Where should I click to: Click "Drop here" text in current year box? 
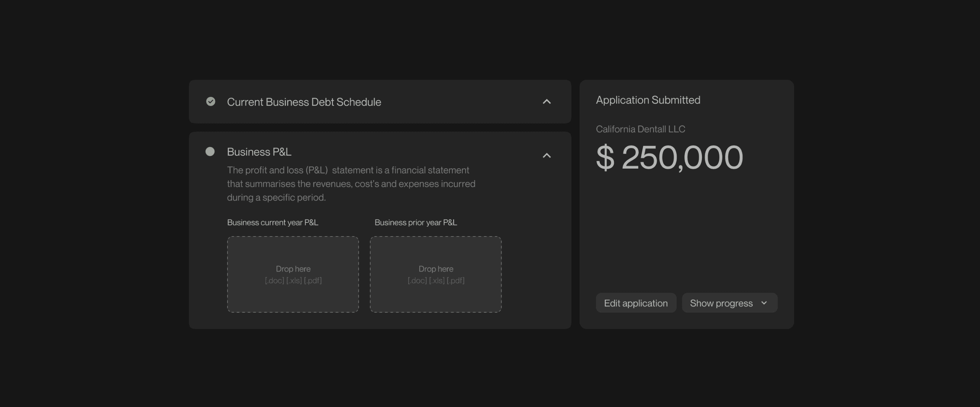click(x=293, y=269)
